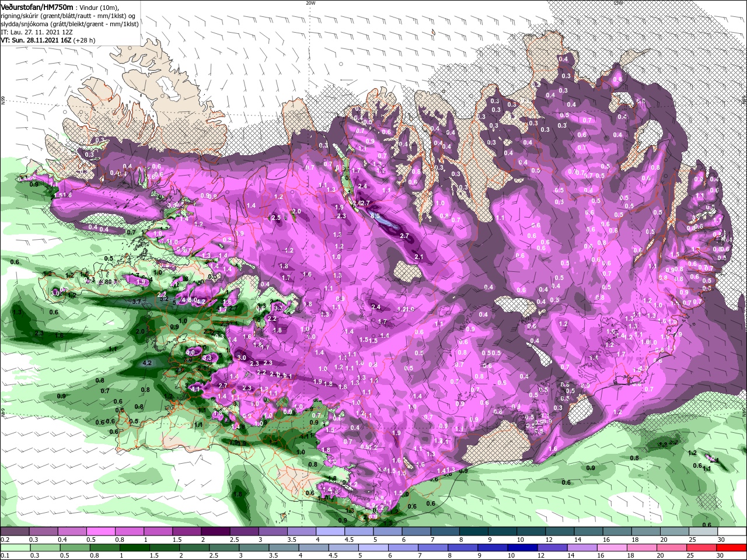Click the title text 'Veðurstofan/HM750m'
747x560 pixels.
pyautogui.click(x=37, y=6)
